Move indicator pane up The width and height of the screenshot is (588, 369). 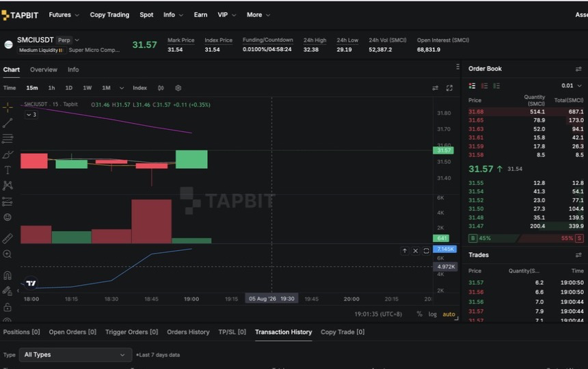point(405,251)
